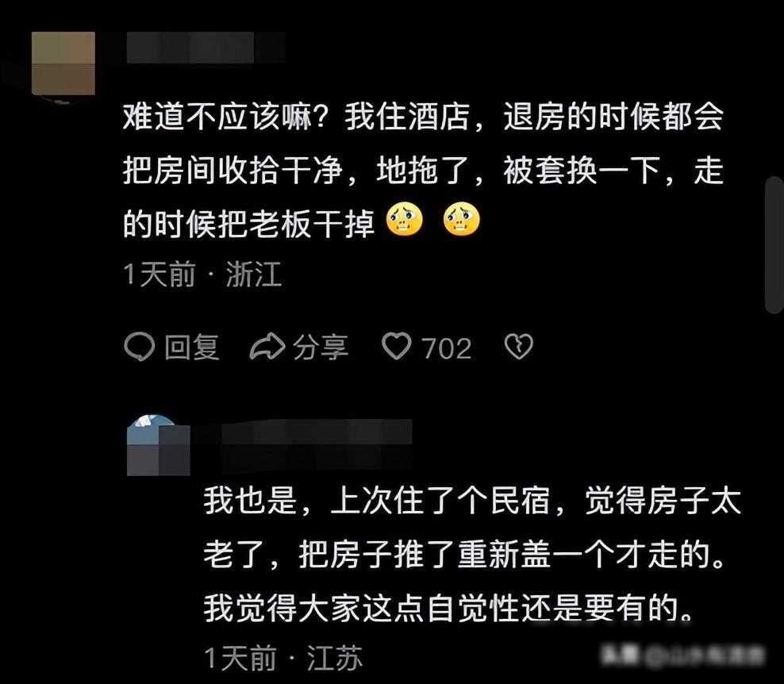
Task: Tap the 回复 reply label
Action: (192, 347)
